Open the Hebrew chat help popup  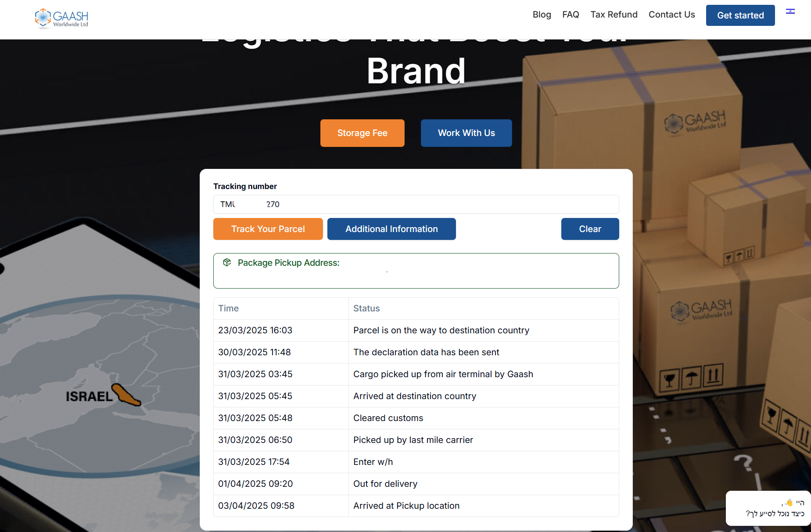click(x=768, y=508)
